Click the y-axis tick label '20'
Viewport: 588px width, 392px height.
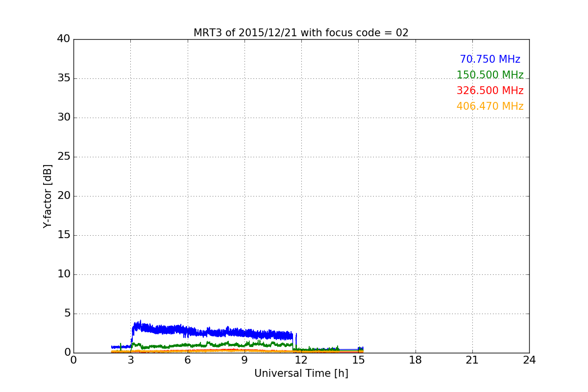64,196
